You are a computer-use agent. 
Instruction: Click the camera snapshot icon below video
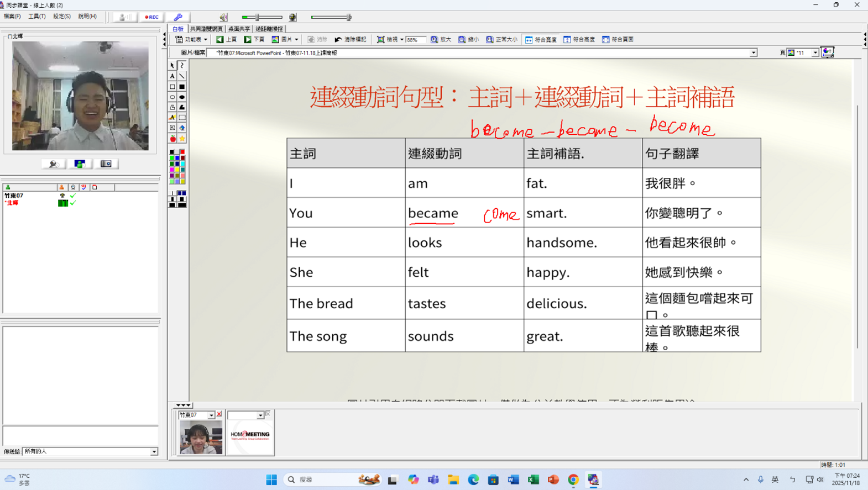pyautogui.click(x=106, y=164)
